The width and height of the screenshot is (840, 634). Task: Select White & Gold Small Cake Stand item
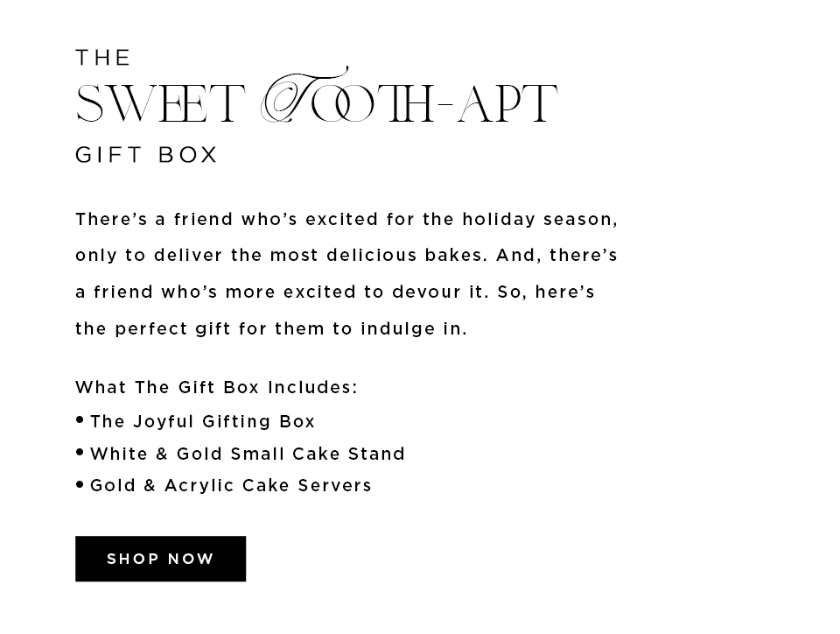(248, 454)
